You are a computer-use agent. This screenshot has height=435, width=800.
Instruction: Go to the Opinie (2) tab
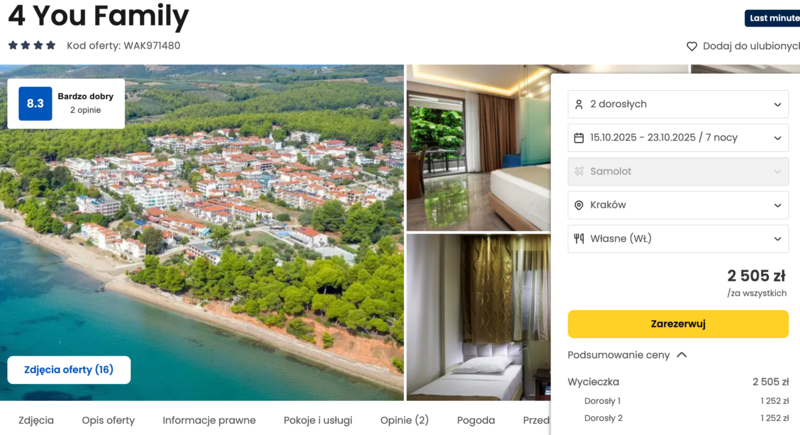[404, 420]
